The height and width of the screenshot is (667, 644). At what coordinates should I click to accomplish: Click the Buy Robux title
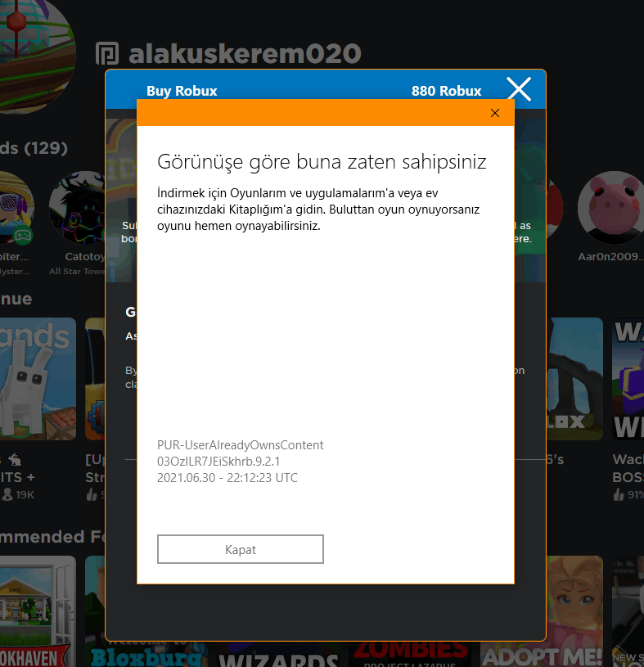pyautogui.click(x=182, y=91)
